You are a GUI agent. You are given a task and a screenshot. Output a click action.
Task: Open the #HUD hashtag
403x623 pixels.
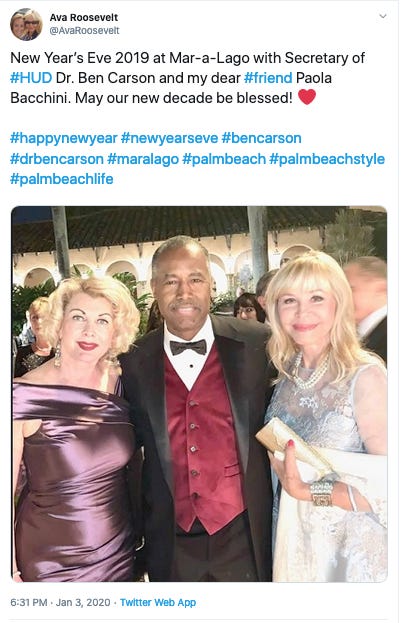[31, 78]
